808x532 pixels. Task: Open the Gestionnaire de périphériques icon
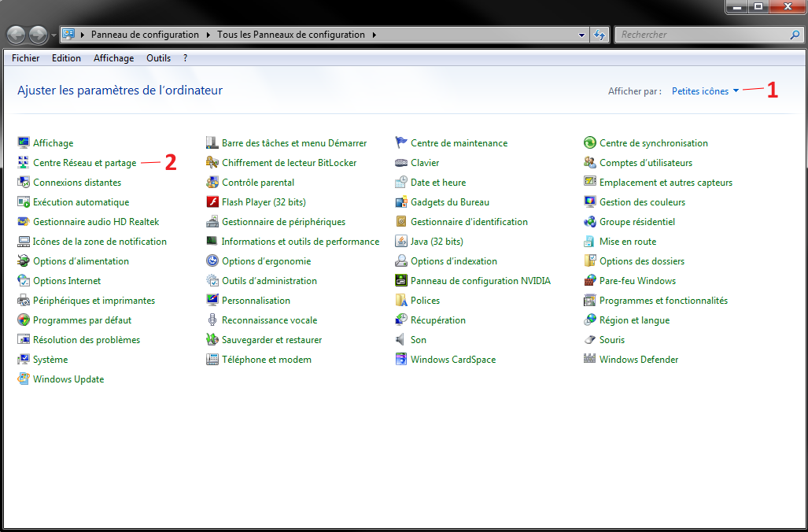click(212, 222)
